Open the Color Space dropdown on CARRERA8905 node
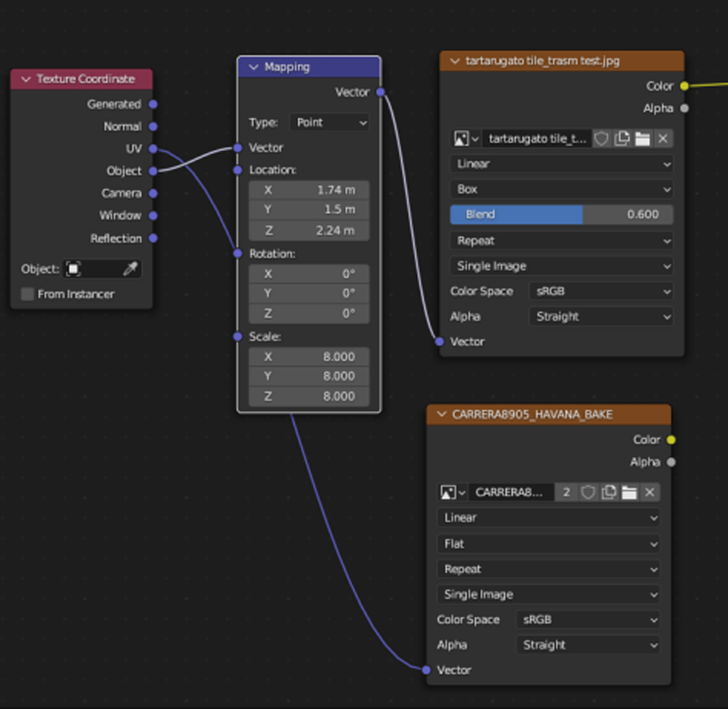Image resolution: width=728 pixels, height=709 pixels. click(x=588, y=619)
